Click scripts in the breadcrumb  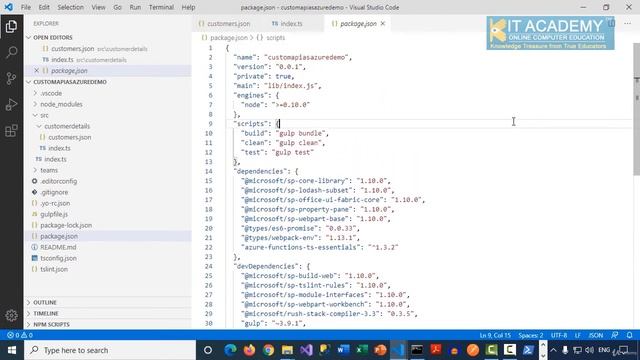(276, 38)
